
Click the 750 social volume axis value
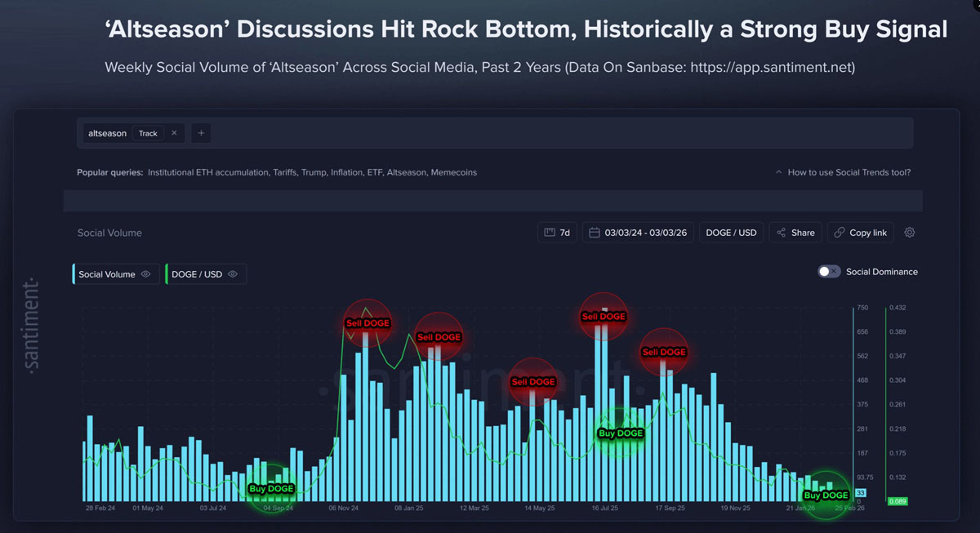862,308
